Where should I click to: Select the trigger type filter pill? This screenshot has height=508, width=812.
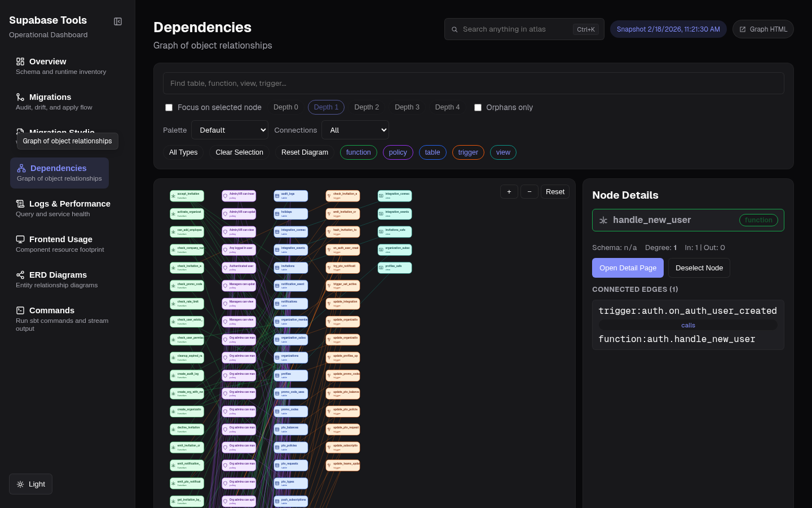[468, 152]
